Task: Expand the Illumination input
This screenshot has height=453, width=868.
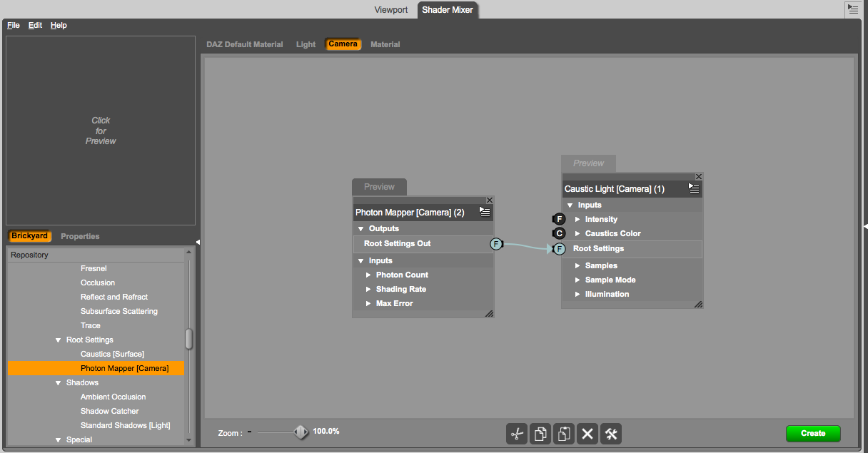Action: point(578,295)
